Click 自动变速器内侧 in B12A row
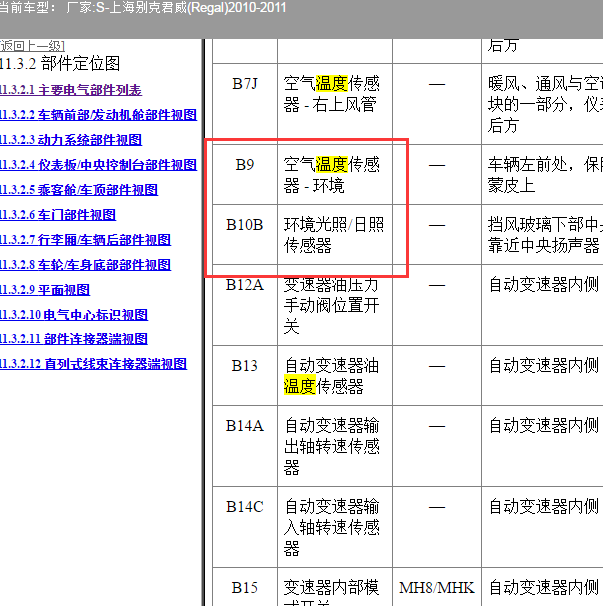 coord(542,305)
